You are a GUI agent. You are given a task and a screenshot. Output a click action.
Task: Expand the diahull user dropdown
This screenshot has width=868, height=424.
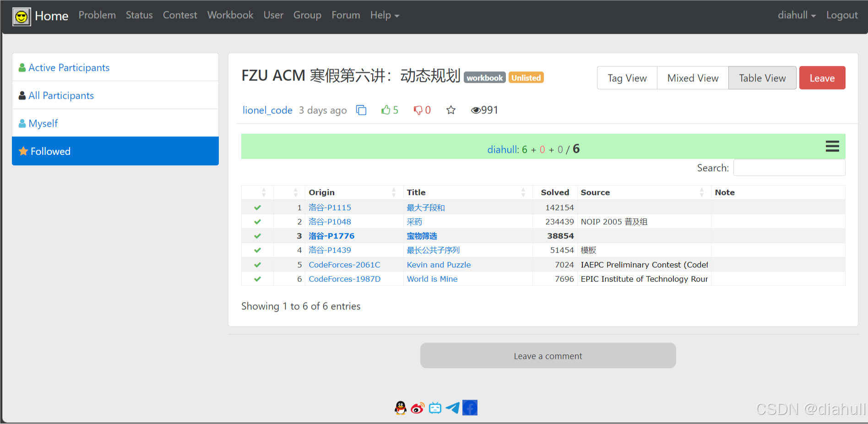click(x=797, y=15)
